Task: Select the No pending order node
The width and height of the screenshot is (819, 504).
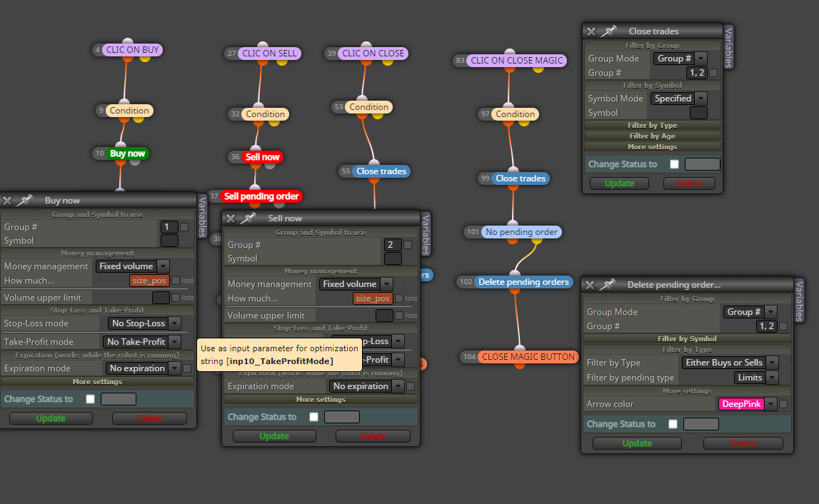Action: point(521,231)
